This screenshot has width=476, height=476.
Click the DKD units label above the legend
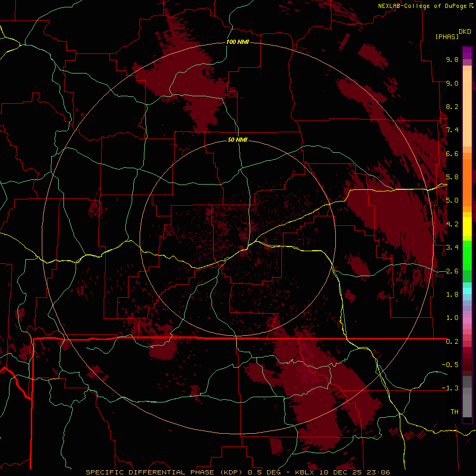464,32
